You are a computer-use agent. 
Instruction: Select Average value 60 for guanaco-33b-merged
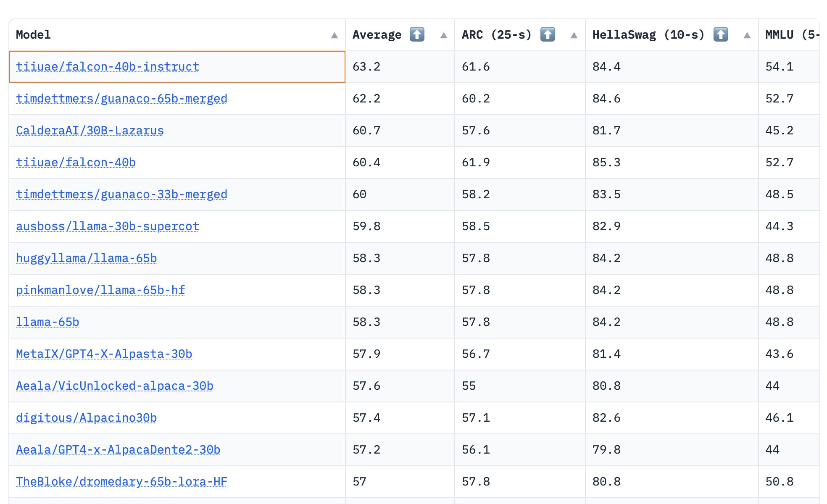pos(400,194)
